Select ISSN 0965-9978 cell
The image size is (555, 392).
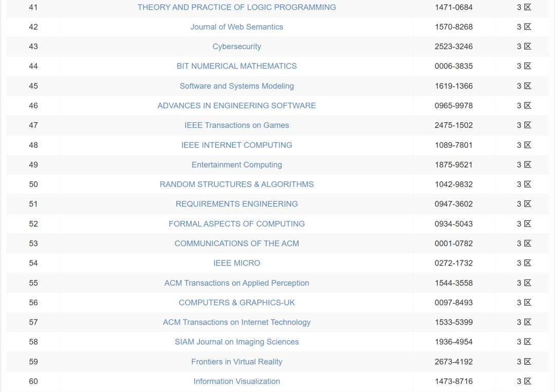(x=453, y=105)
